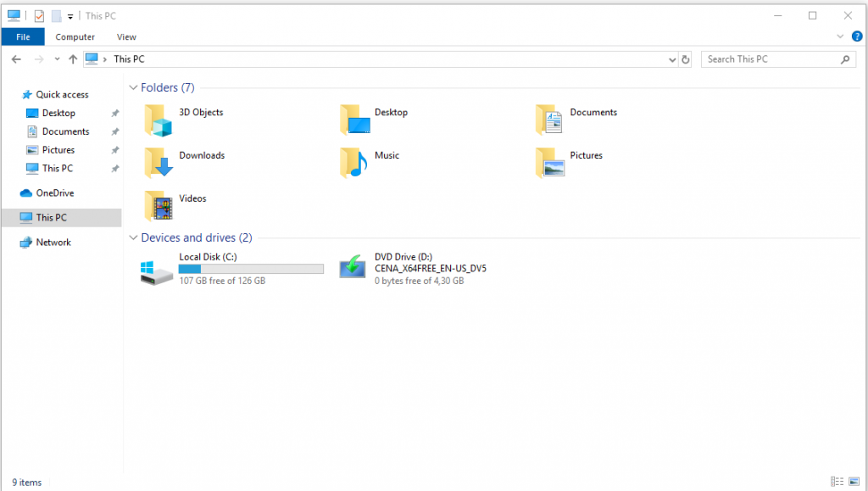Click the Devices and drives (2) header
The height and width of the screenshot is (491, 868).
click(197, 237)
